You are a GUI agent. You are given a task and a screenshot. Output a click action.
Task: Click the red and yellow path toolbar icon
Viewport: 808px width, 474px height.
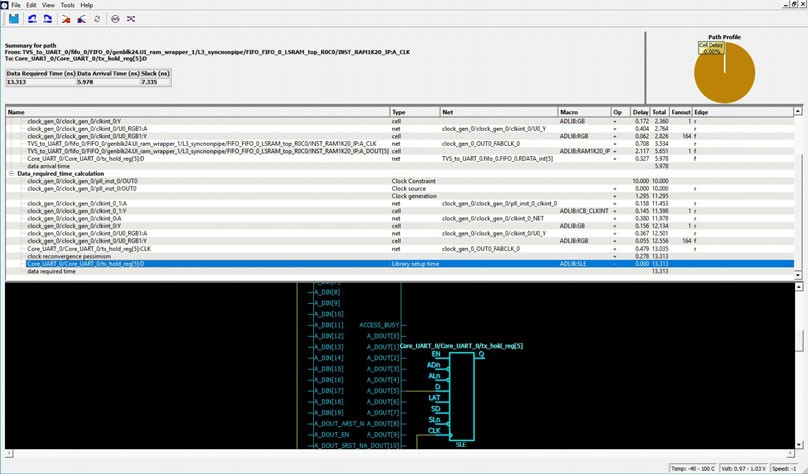click(66, 19)
